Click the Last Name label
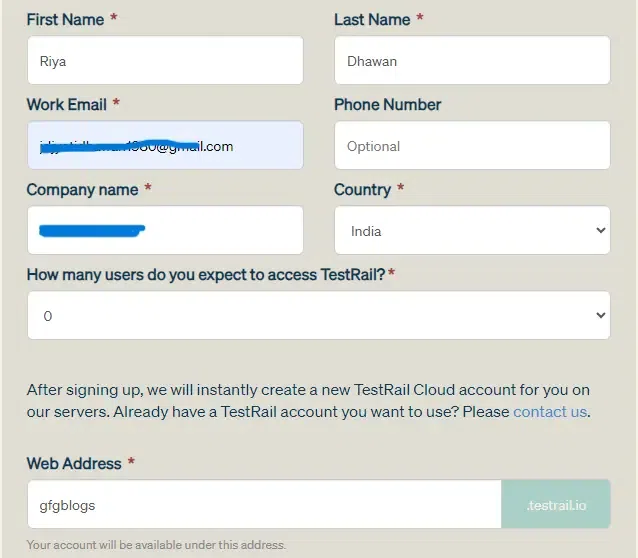638x558 pixels. point(372,20)
